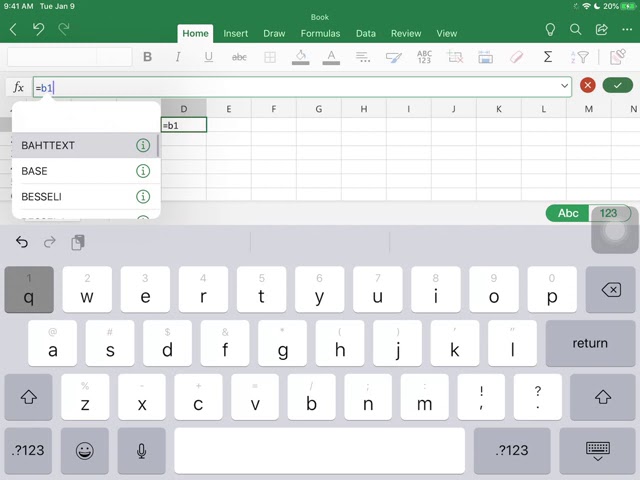640x480 pixels.
Task: Cancel formula entry with red X
Action: (587, 85)
